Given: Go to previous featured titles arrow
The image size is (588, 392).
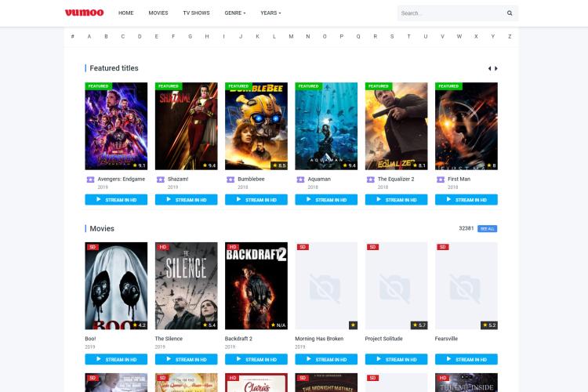Looking at the screenshot, I should coord(489,69).
